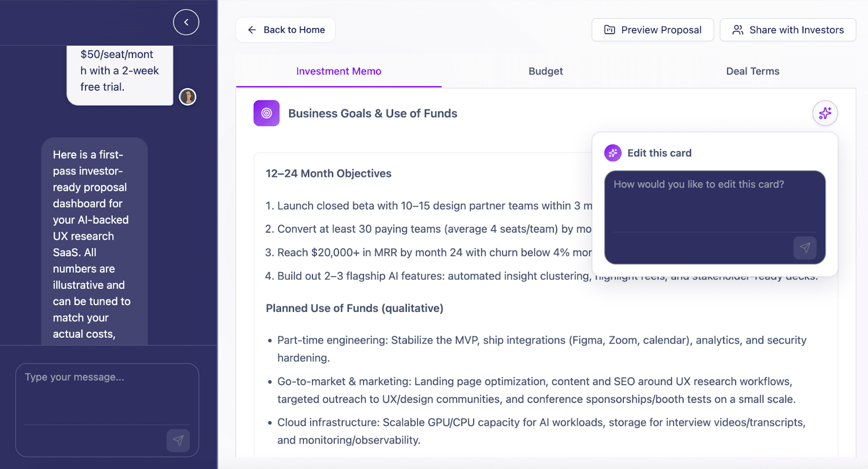Click the Back to Home arrow icon
The image size is (868, 469).
(x=252, y=30)
